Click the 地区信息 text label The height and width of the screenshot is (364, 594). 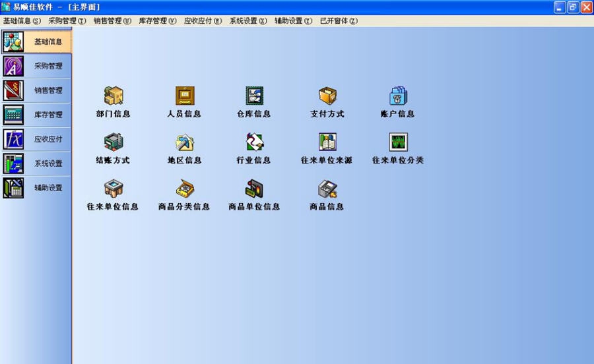185,160
